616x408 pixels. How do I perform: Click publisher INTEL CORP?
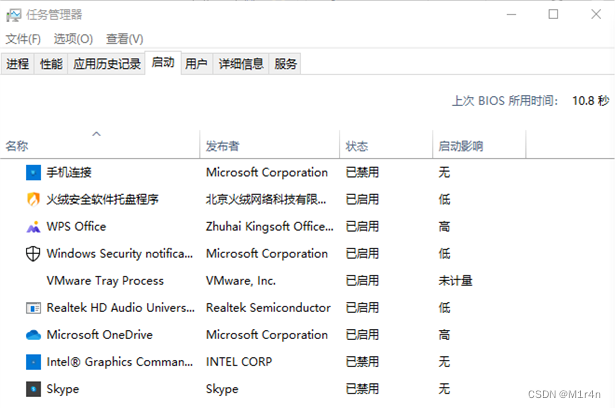click(239, 362)
